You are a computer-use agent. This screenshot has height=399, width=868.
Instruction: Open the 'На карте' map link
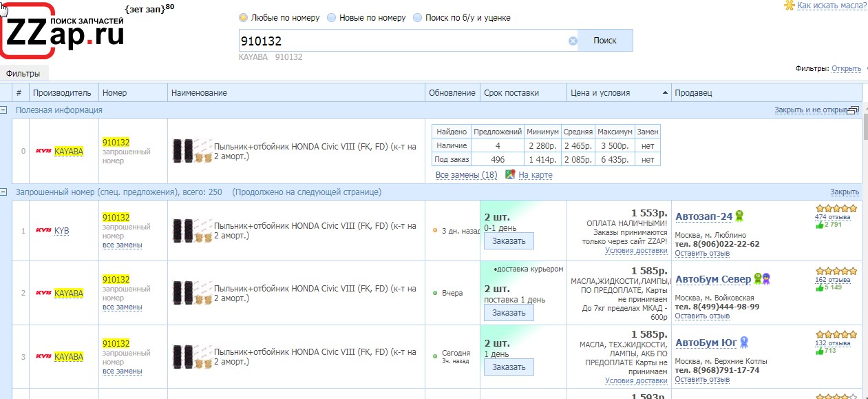click(x=536, y=175)
